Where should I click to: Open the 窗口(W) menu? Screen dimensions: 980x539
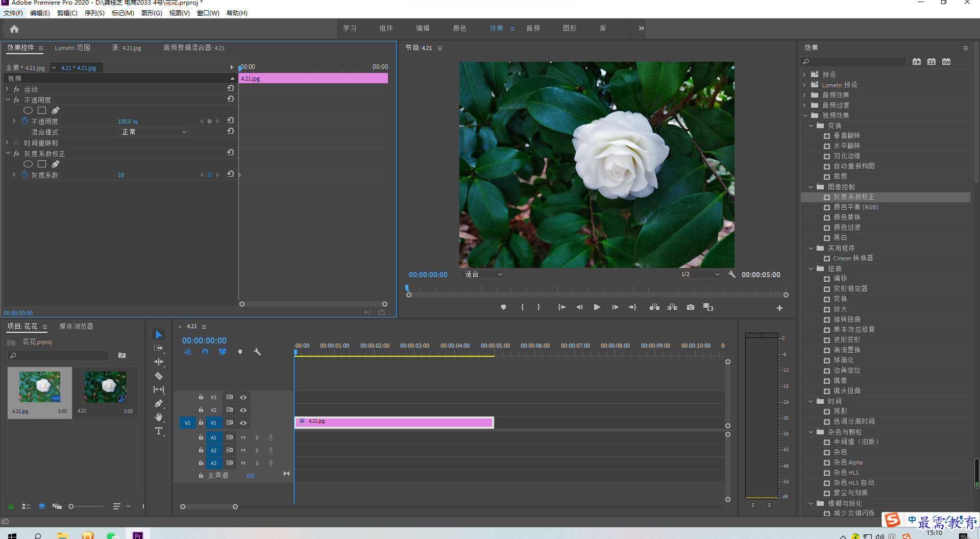click(x=208, y=13)
